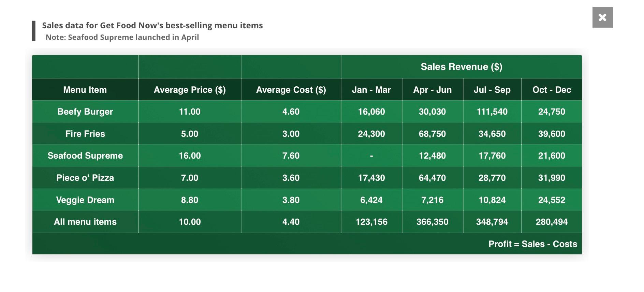Select the All menu items row
Screen dimensions: 644x292
point(85,222)
